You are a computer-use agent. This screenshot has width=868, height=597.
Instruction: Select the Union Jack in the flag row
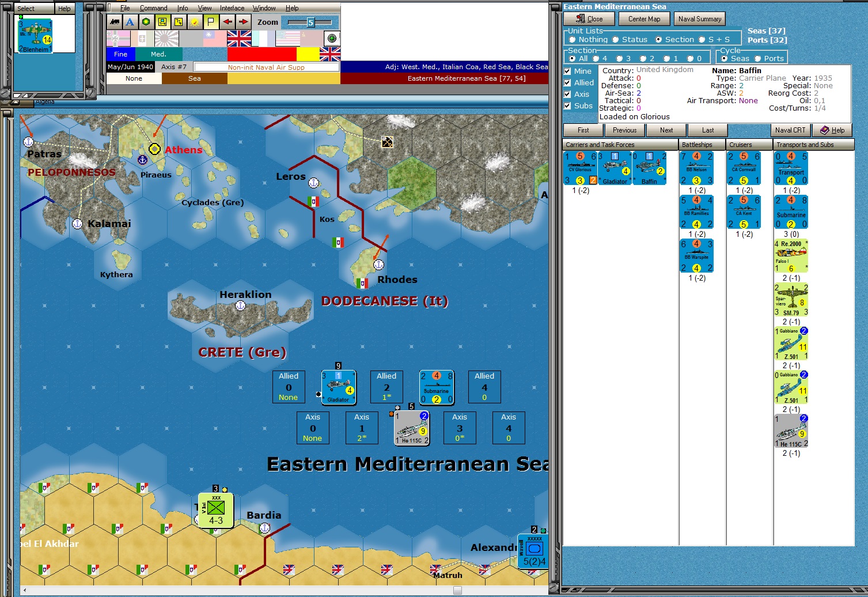click(239, 39)
